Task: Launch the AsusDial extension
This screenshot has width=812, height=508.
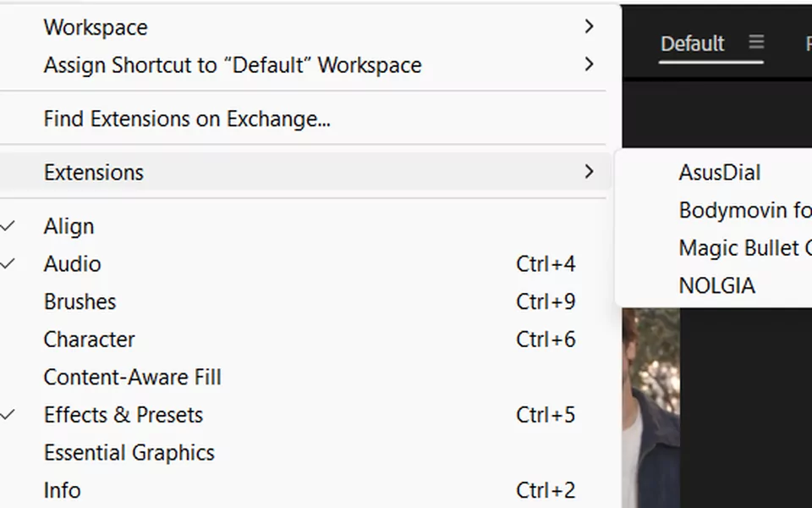Action: (x=719, y=173)
